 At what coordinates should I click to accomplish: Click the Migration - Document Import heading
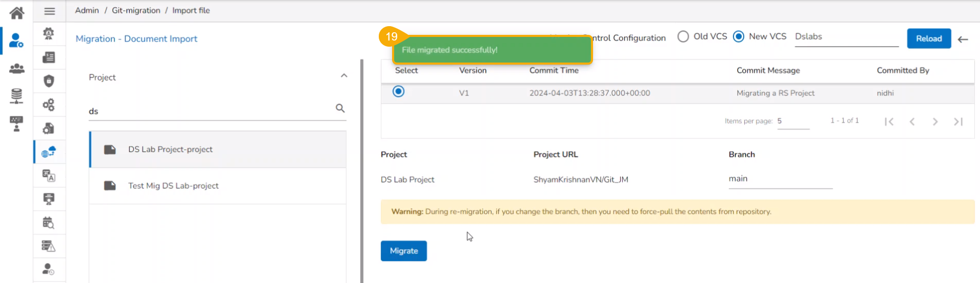(136, 38)
